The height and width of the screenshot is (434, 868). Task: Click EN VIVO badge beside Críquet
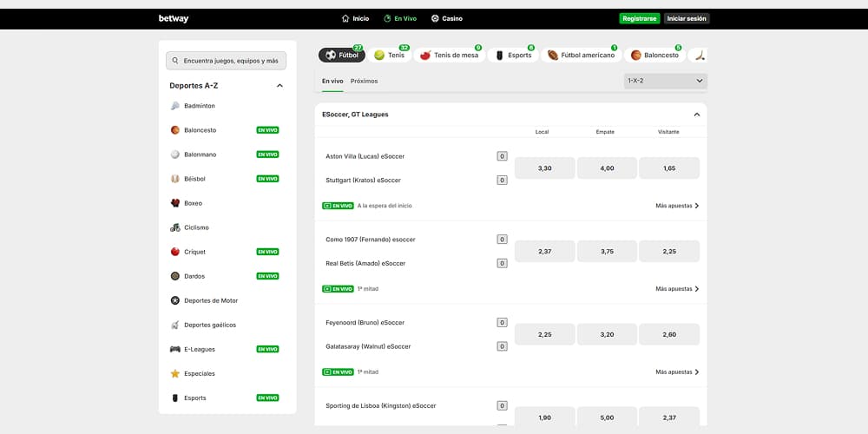click(267, 252)
